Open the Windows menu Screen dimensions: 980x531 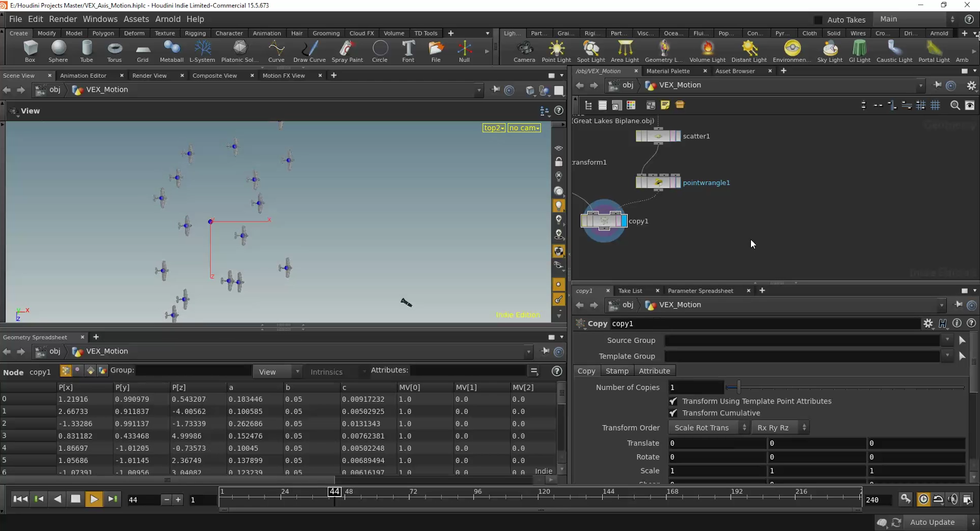(x=100, y=19)
